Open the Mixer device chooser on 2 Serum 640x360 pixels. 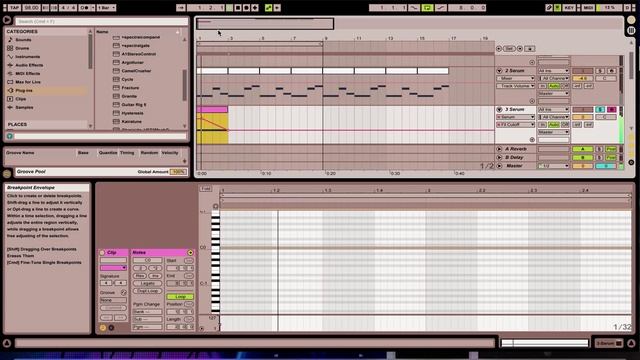[516, 78]
